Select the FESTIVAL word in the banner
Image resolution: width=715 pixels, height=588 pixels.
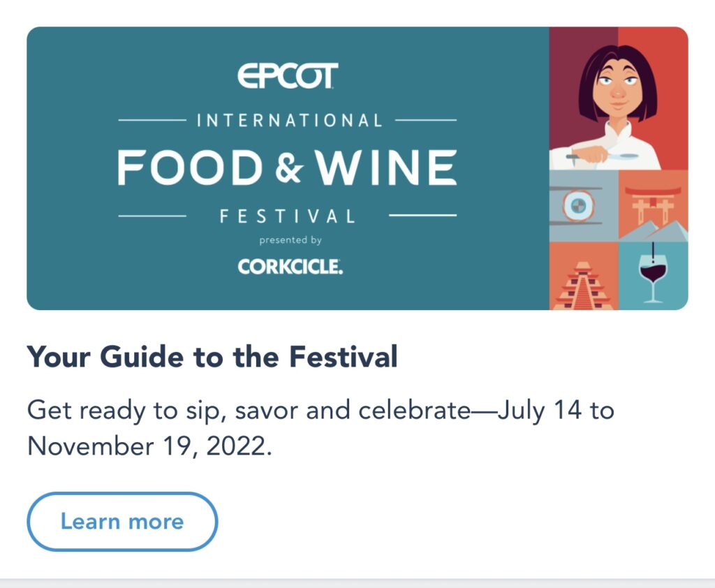pyautogui.click(x=287, y=216)
